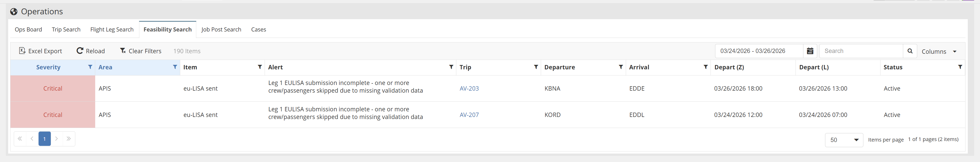Open the Arrival column filter icon
980x162 pixels.
click(x=706, y=67)
